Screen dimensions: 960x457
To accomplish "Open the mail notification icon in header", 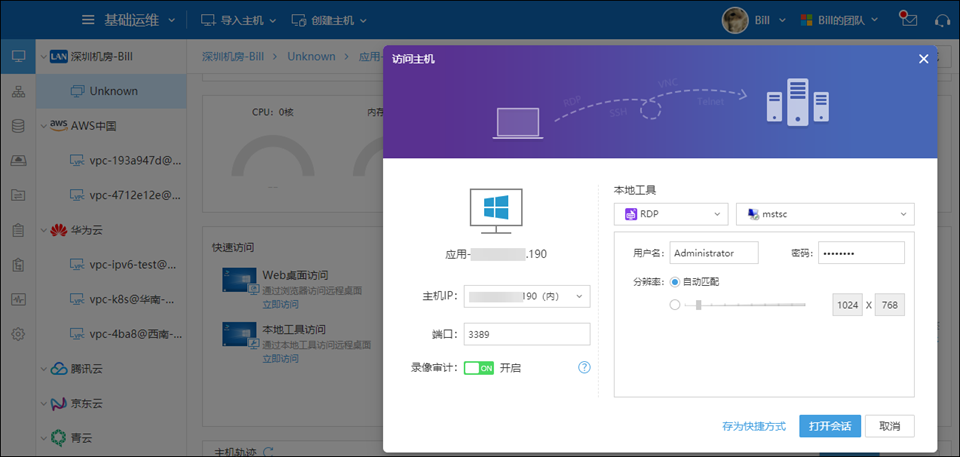I will (x=908, y=20).
